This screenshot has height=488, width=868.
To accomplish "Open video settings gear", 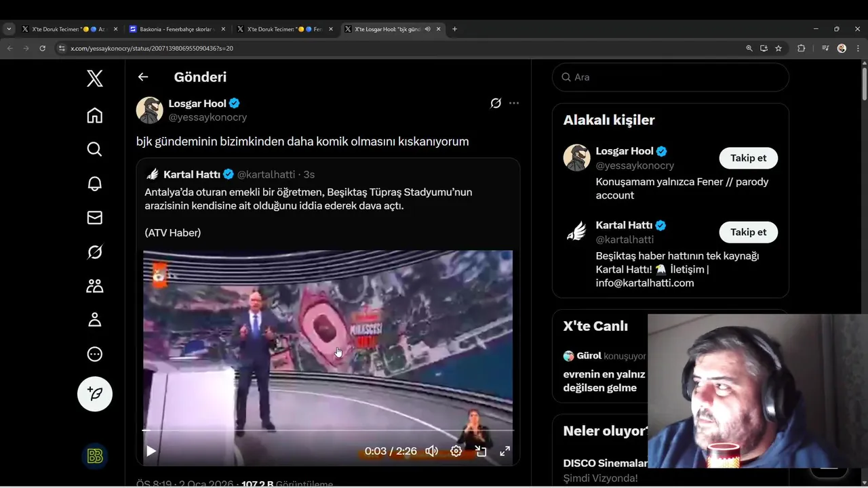I will tap(456, 451).
